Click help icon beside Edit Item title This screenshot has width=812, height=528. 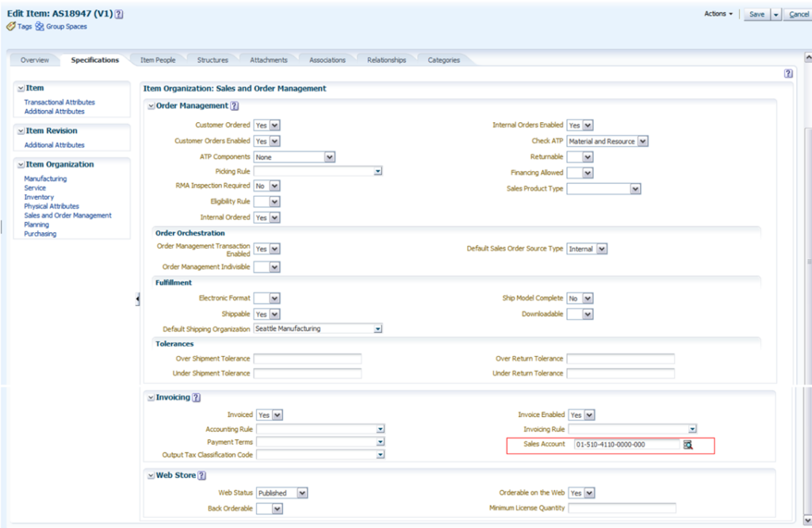tap(119, 14)
